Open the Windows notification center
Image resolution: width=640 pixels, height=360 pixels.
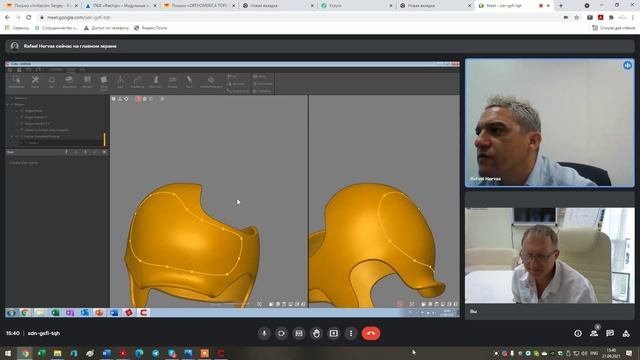click(x=629, y=353)
